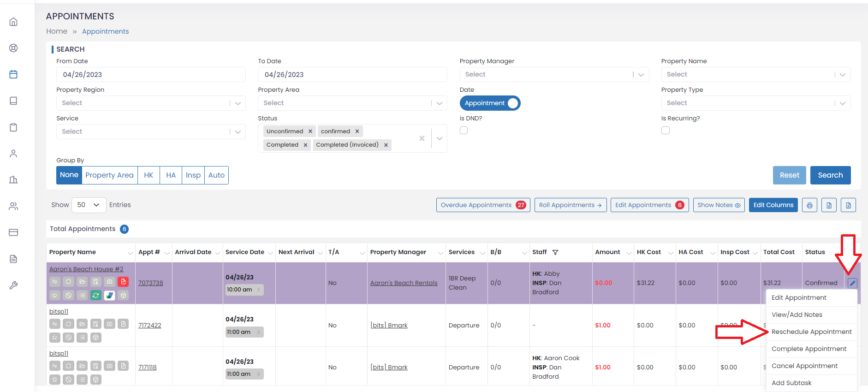
Task: Click the Search button
Action: [830, 175]
